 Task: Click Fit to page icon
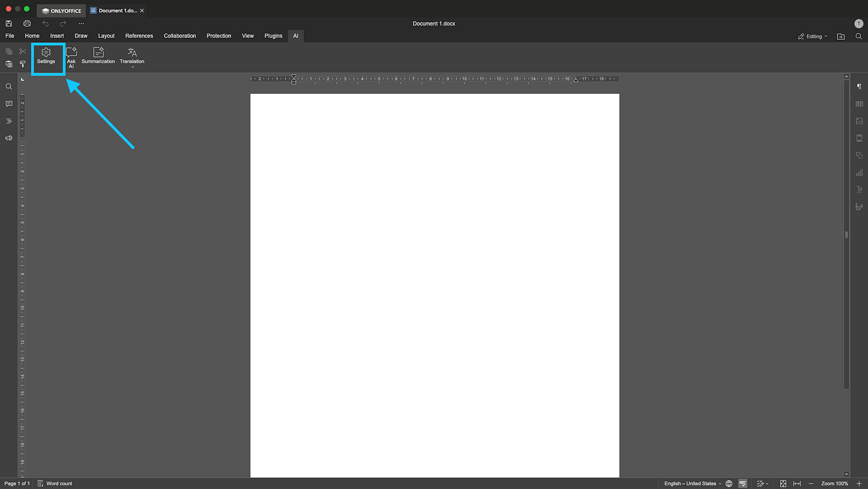click(783, 483)
